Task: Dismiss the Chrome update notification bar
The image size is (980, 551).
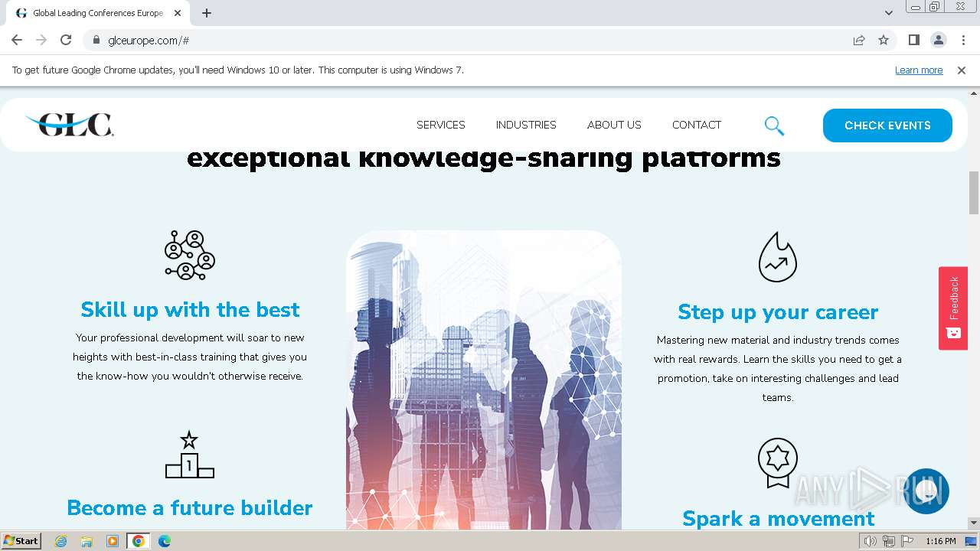Action: (962, 70)
